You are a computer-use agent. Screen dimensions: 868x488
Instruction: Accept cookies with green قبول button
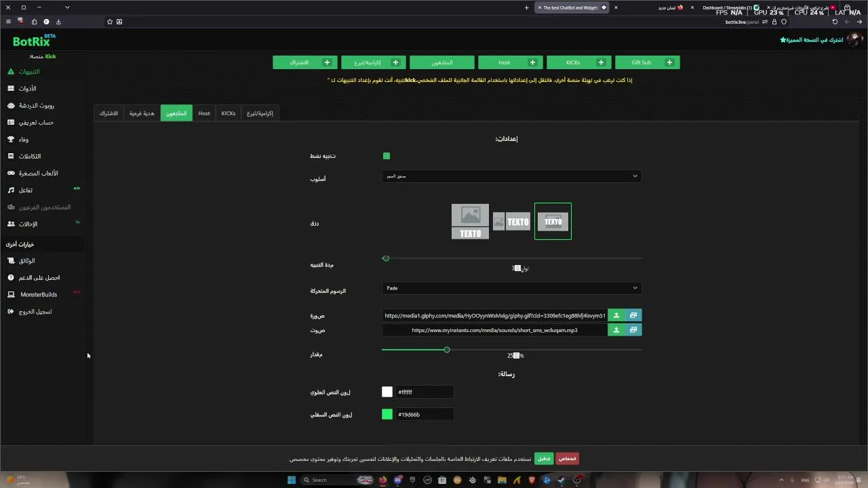544,459
